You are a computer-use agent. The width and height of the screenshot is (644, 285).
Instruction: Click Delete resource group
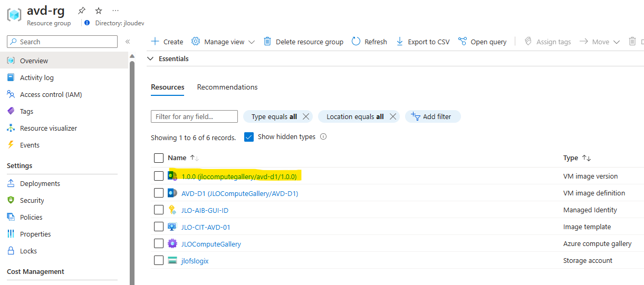[x=303, y=42]
